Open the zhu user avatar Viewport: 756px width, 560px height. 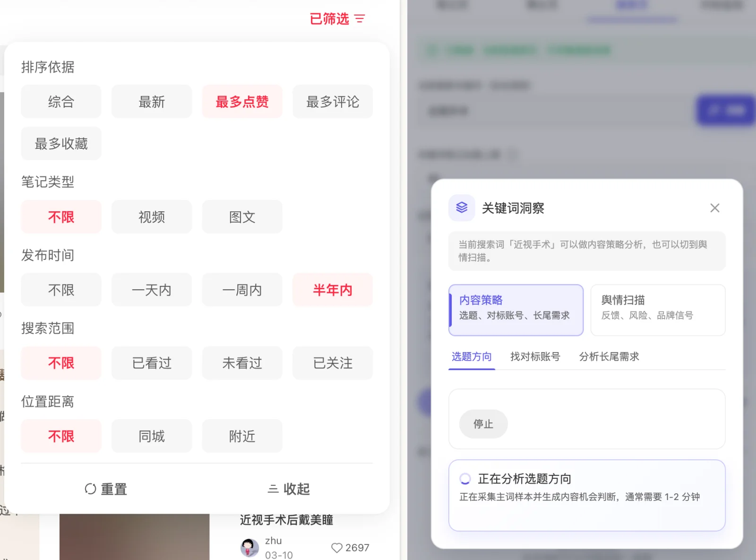(x=249, y=548)
